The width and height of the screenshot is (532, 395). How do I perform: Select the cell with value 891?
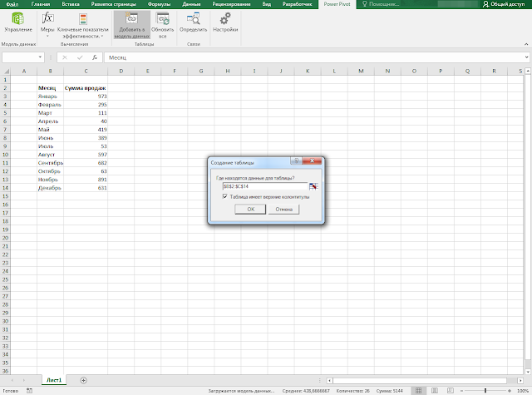click(86, 180)
